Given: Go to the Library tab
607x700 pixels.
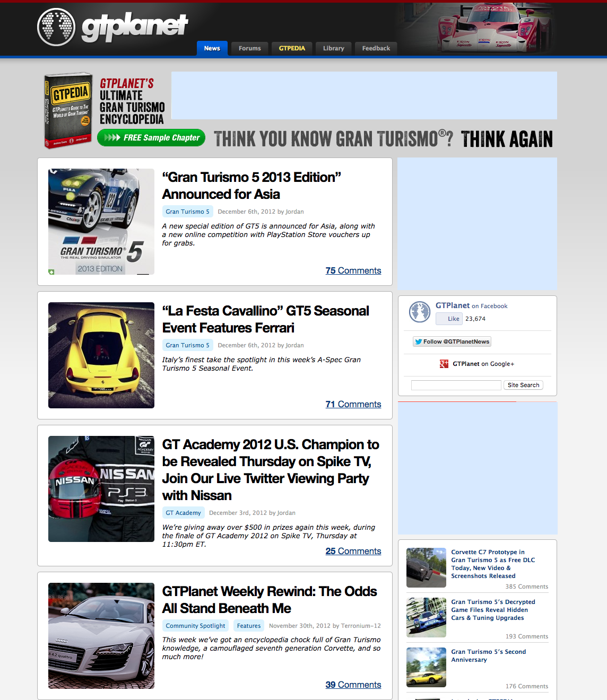Looking at the screenshot, I should [x=334, y=48].
